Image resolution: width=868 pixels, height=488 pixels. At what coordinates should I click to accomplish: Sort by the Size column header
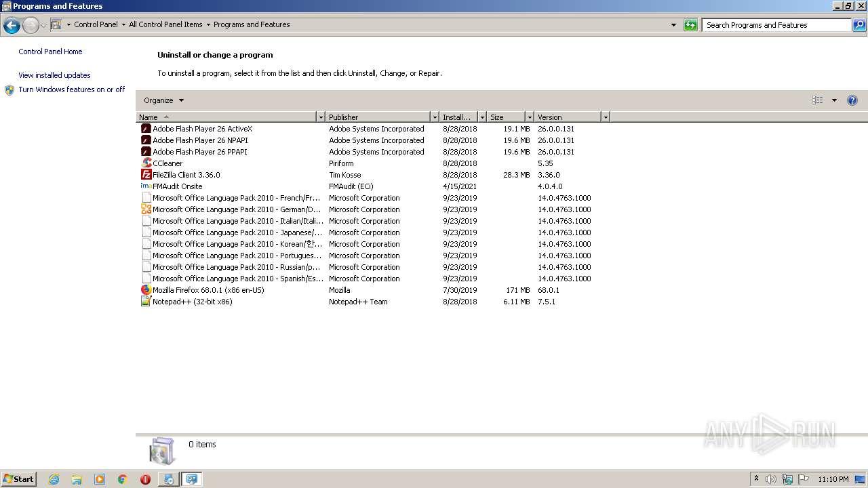point(506,117)
